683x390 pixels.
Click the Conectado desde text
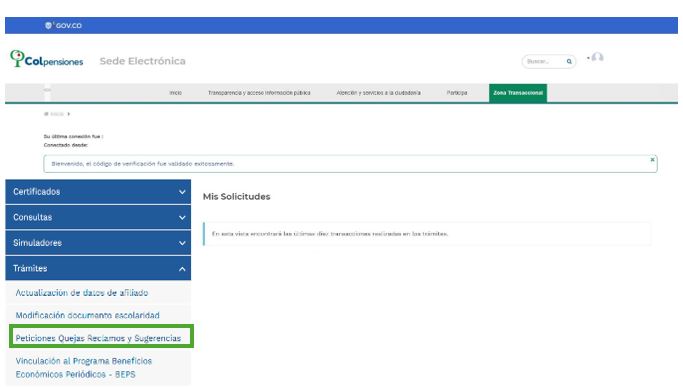(x=66, y=145)
